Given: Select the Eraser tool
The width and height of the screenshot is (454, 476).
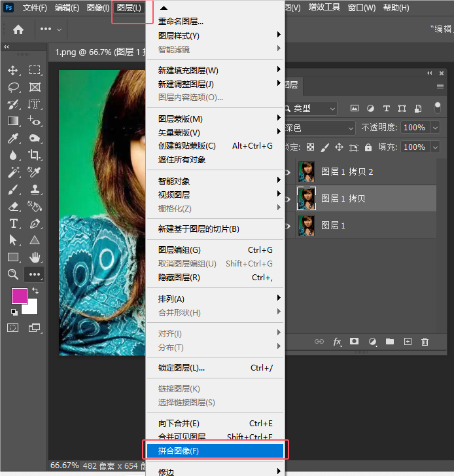Looking at the screenshot, I should 13,207.
